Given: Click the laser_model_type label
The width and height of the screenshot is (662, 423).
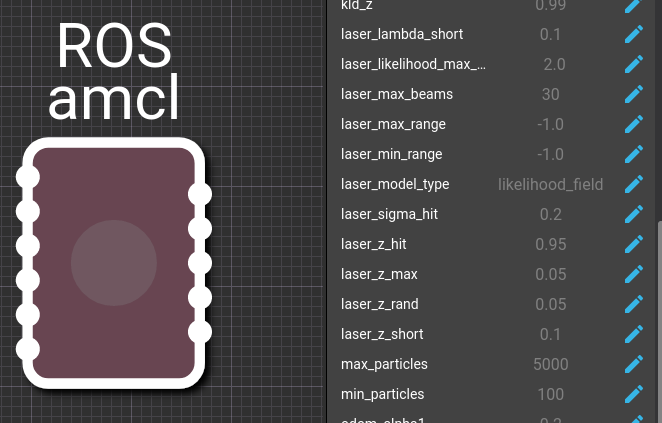Looking at the screenshot, I should coord(395,184).
